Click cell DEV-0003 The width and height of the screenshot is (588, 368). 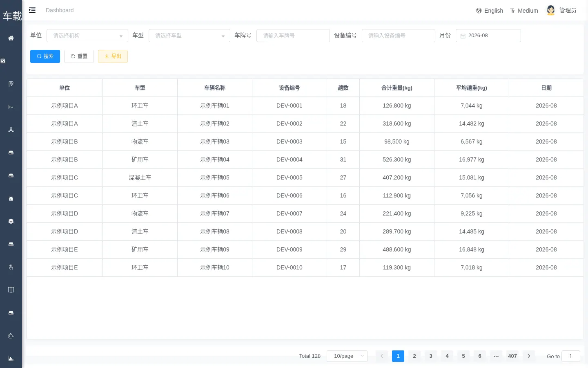[290, 141]
